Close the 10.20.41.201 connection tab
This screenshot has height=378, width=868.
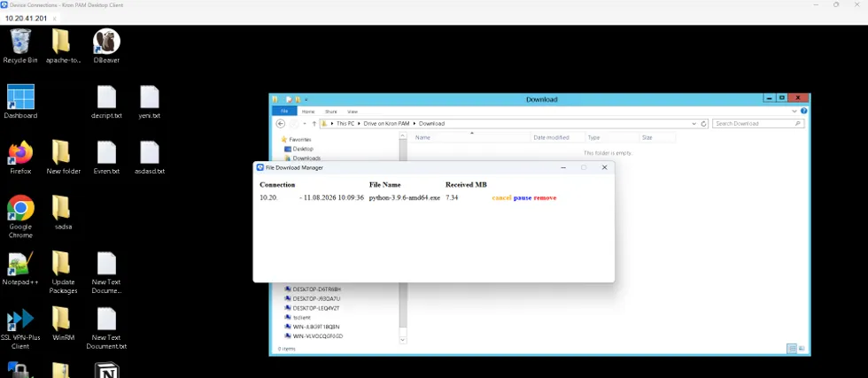pos(54,19)
